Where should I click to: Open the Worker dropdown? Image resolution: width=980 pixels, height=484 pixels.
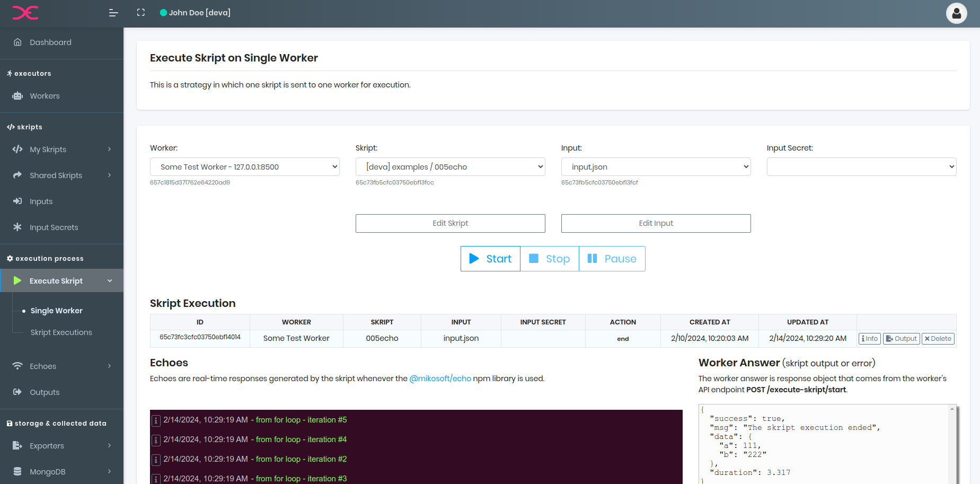click(x=245, y=166)
